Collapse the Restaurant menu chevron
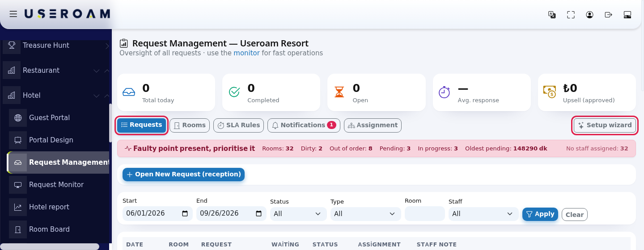 coord(107,71)
